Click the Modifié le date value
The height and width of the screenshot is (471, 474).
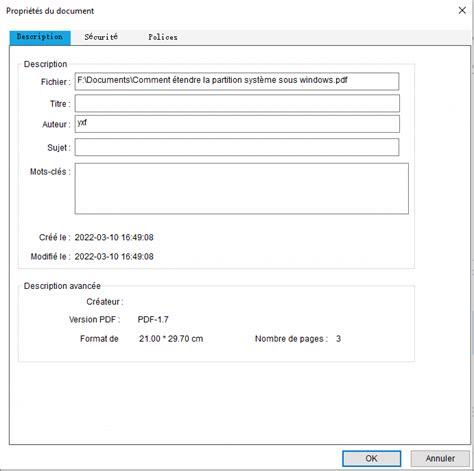pyautogui.click(x=114, y=257)
